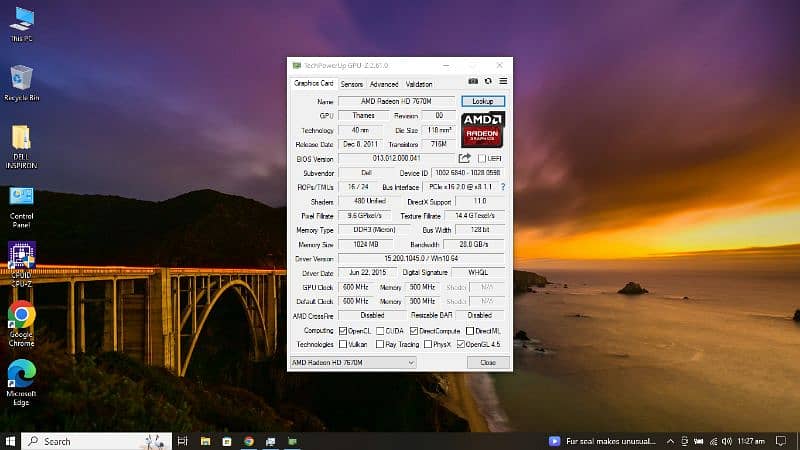Click the refresh icon in GPU-Z
The image size is (800, 450).
point(488,81)
